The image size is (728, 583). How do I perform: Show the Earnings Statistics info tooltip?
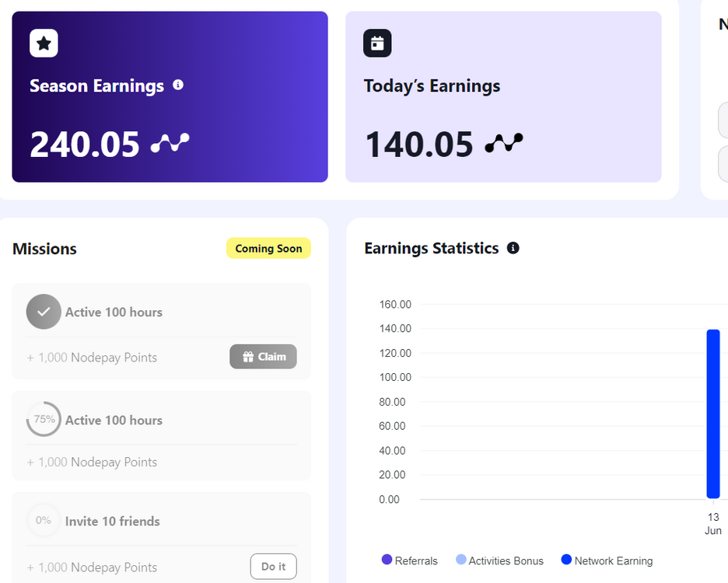pyautogui.click(x=513, y=248)
